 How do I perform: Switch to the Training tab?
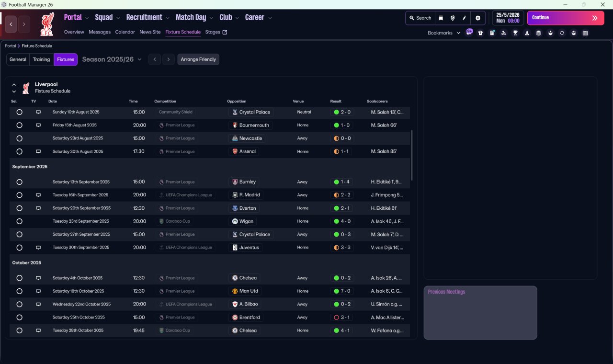pyautogui.click(x=41, y=59)
